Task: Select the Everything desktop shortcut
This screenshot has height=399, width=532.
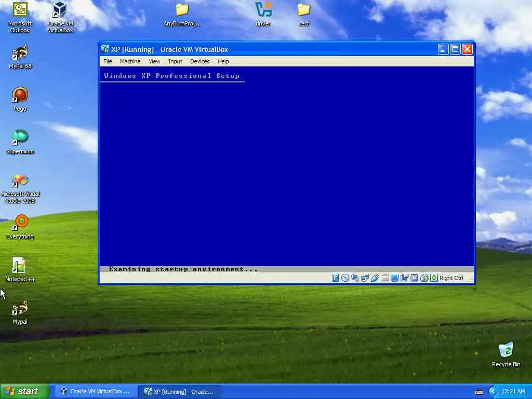Action: click(20, 227)
